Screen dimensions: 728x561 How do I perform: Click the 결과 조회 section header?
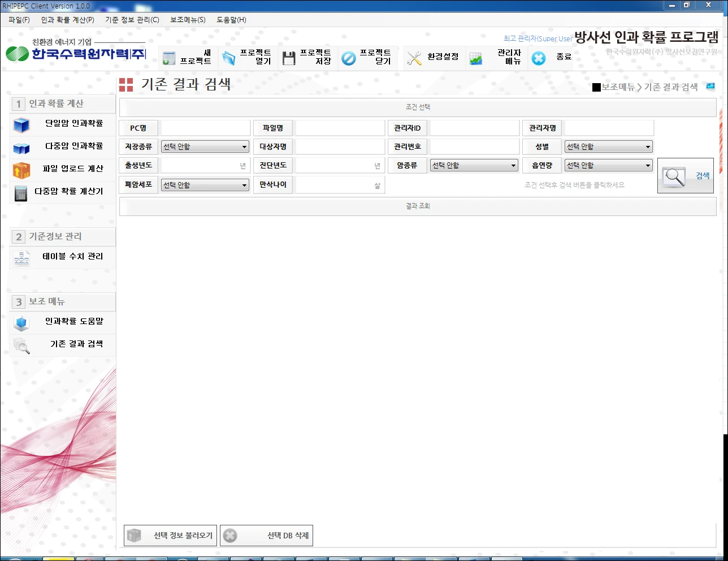pos(418,206)
